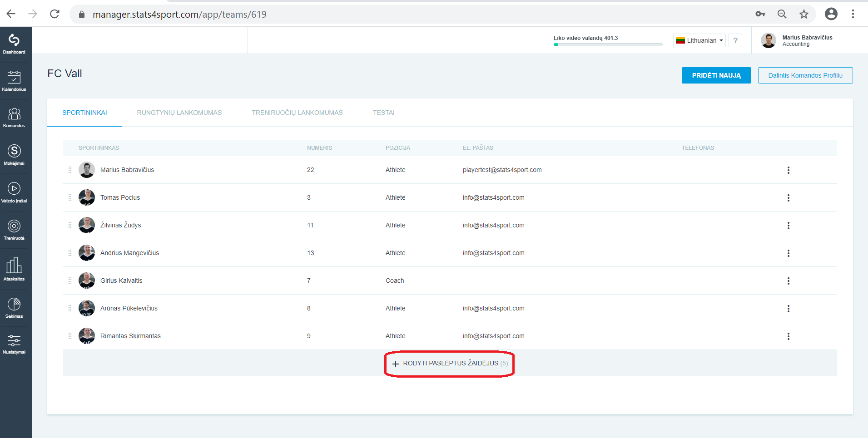The image size is (868, 438).
Task: Click the video hours progress bar
Action: (608, 44)
